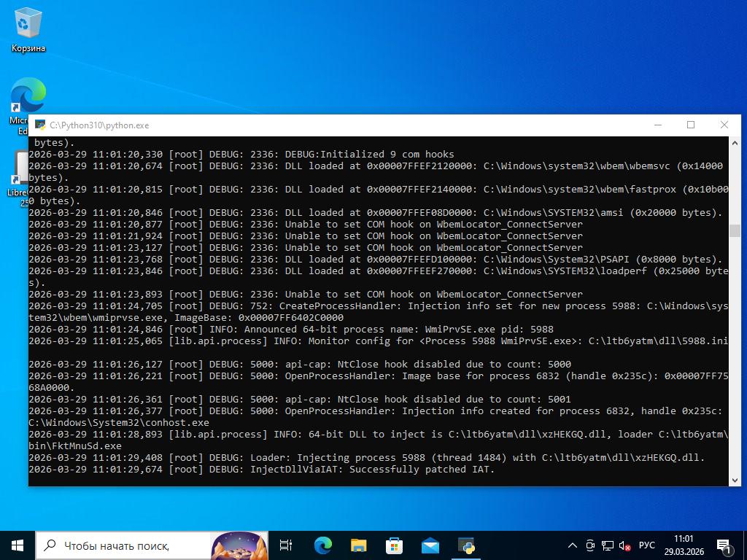The height and width of the screenshot is (560, 747).
Task: Open the clock and calendar flyout
Action: coord(684,545)
